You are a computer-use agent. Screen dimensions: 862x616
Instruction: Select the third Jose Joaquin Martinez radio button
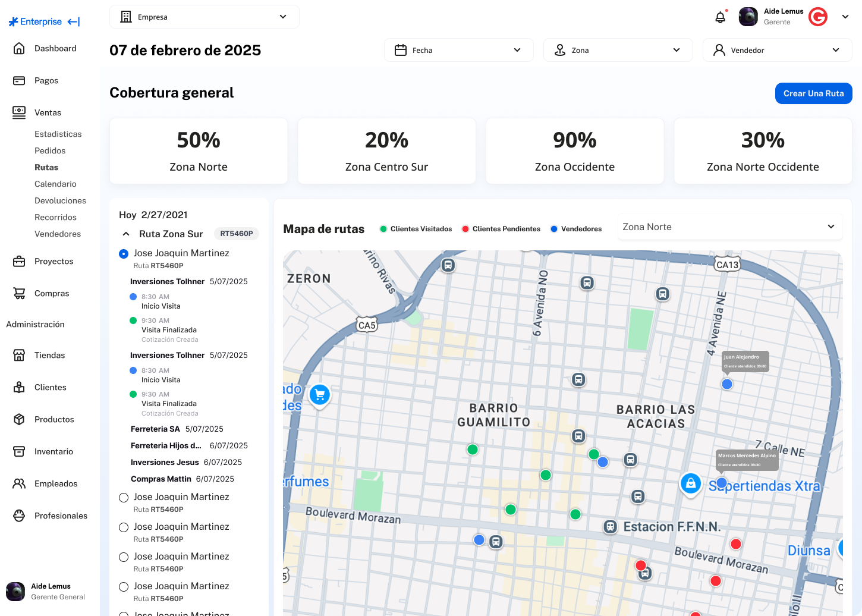click(124, 527)
